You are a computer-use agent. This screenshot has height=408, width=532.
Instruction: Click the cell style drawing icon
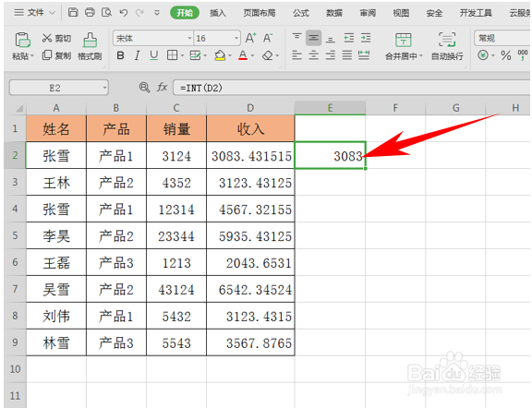click(195, 55)
